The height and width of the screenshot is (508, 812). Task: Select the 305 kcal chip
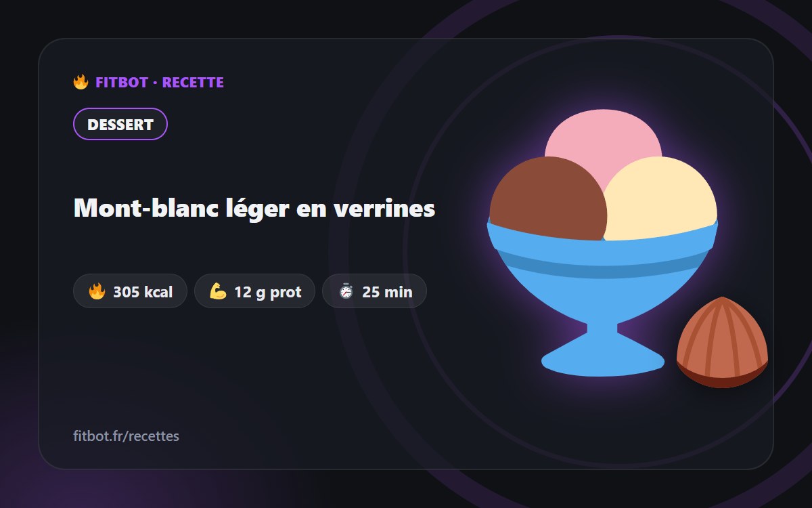click(130, 291)
